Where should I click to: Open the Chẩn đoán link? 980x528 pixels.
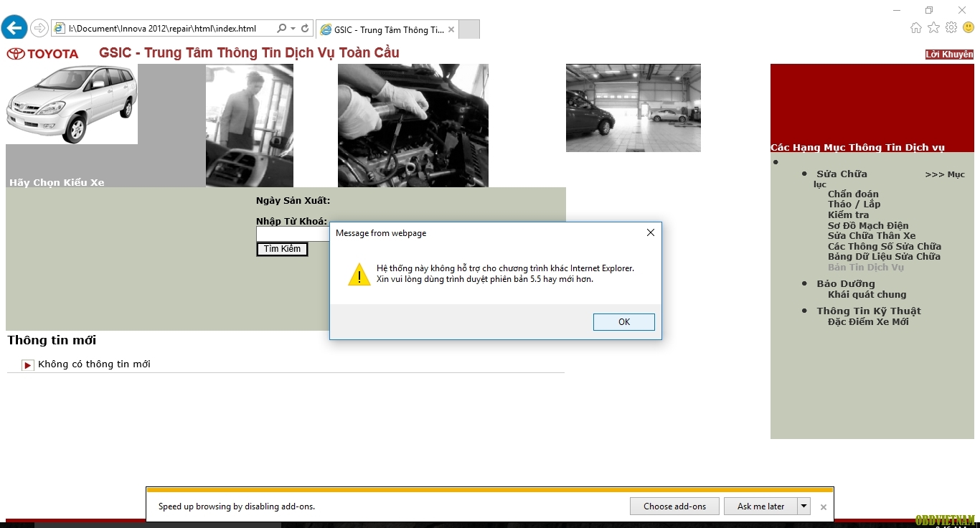pyautogui.click(x=853, y=194)
